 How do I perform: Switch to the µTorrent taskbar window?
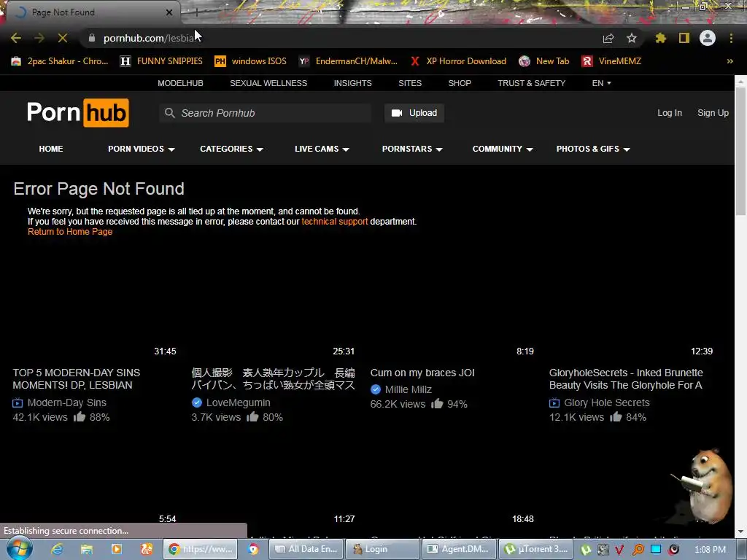pyautogui.click(x=535, y=549)
